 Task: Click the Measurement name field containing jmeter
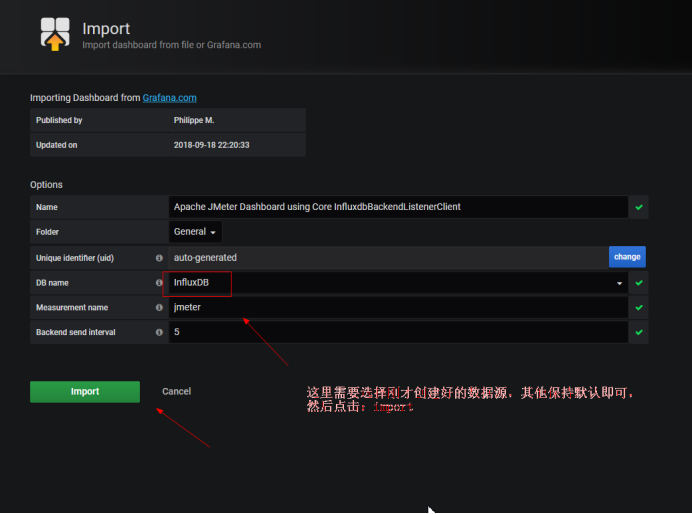coord(398,308)
